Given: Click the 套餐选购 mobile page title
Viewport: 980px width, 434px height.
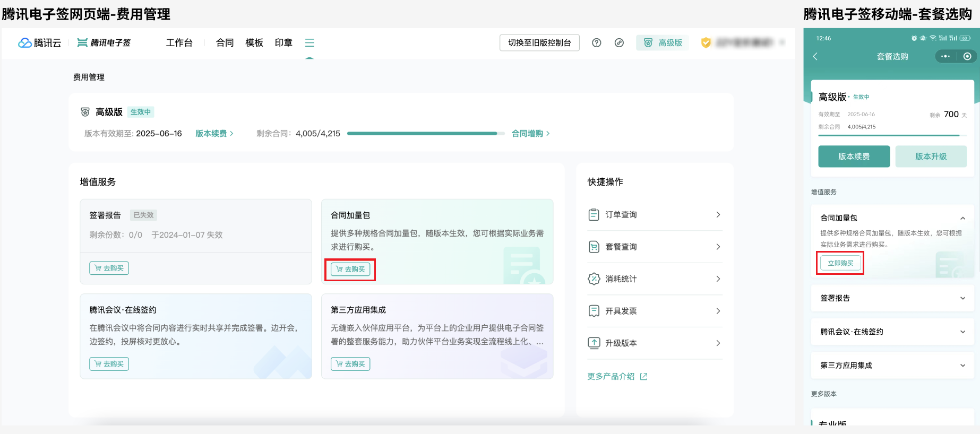Looking at the screenshot, I should pyautogui.click(x=892, y=56).
